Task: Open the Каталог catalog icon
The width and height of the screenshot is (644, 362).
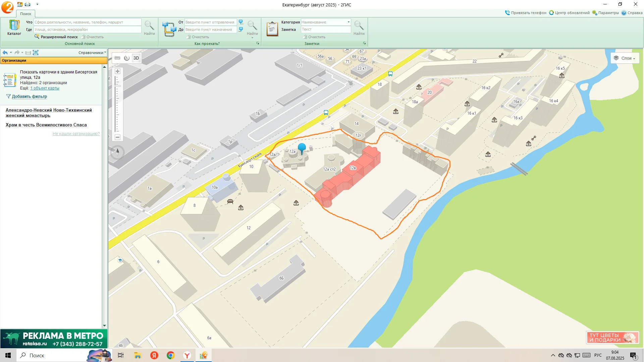Action: [14, 27]
